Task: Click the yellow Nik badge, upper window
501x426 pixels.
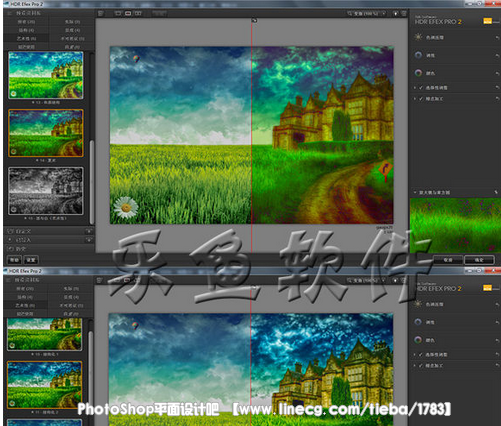Action: pos(487,21)
